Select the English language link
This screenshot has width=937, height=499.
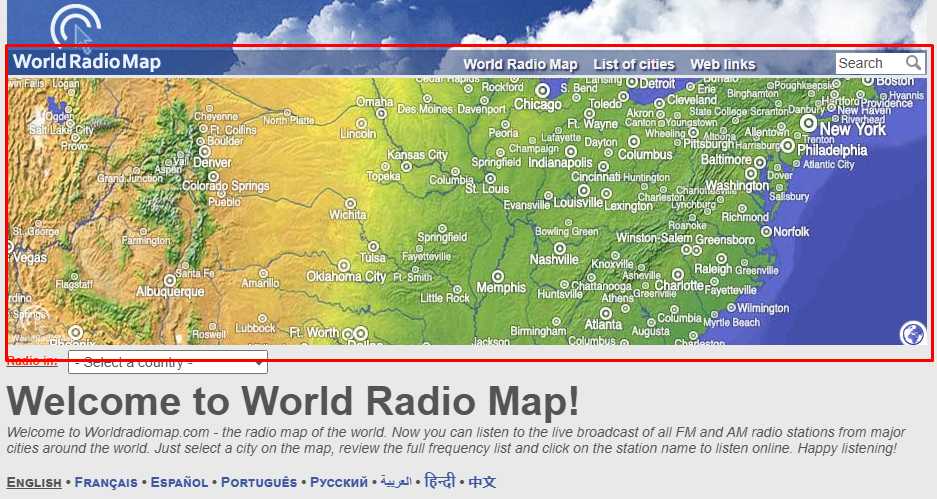34,482
